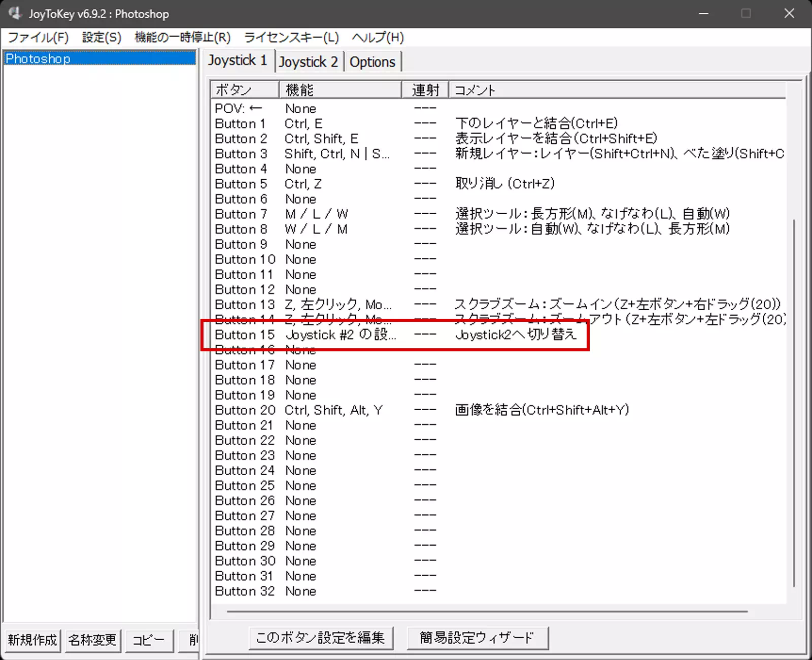
Task: Select the Button 5 row
Action: tap(499, 184)
